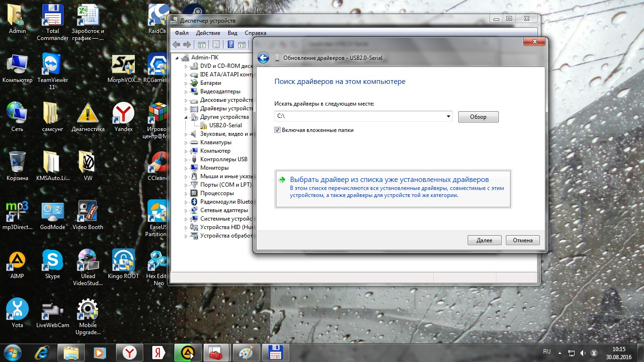Click the RU language indicator in the taskbar
Viewport: 644px width, 362px height.
547,352
